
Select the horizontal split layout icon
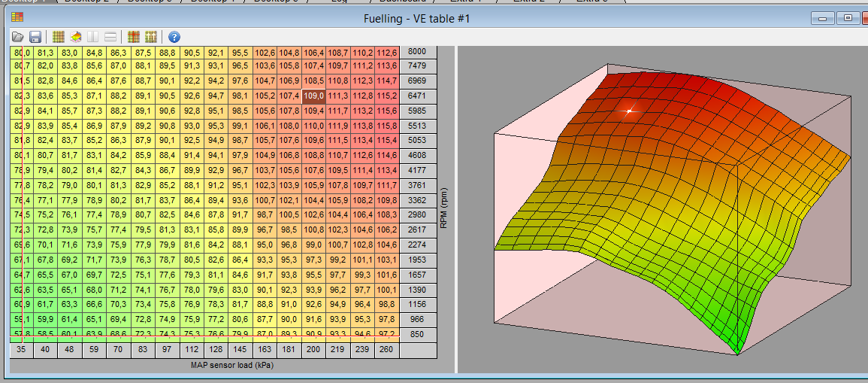(x=110, y=36)
